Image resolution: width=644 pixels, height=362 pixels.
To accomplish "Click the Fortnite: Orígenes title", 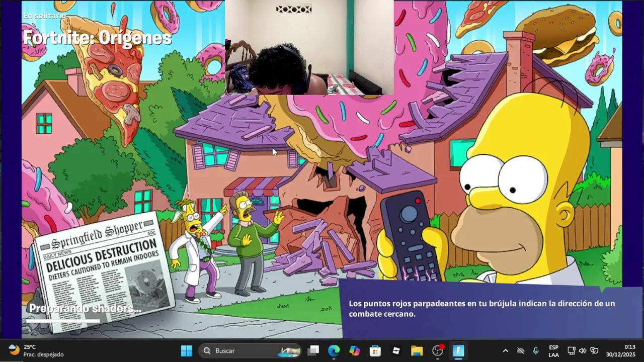I will 98,38.
